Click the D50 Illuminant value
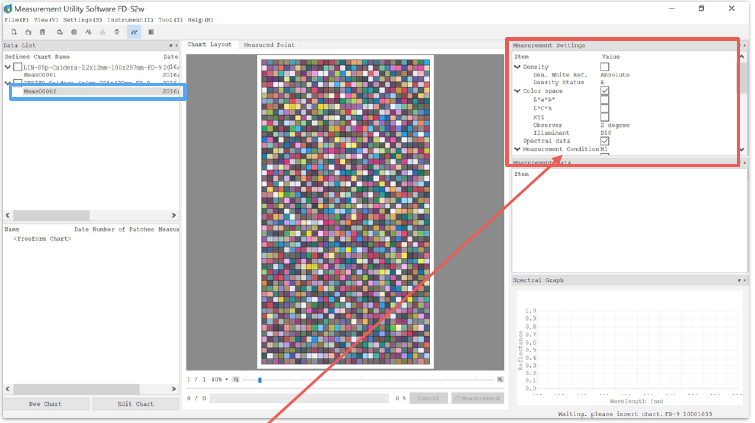The image size is (755, 423). (x=606, y=133)
